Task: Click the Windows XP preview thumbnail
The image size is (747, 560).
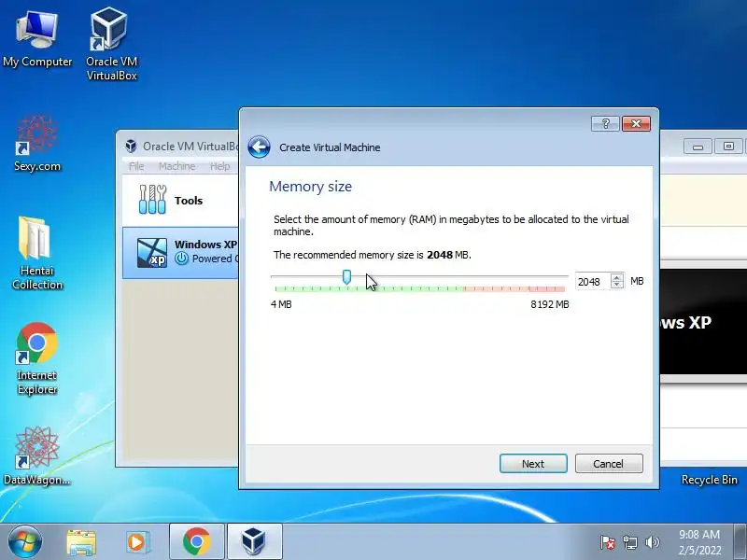Action: [703, 322]
